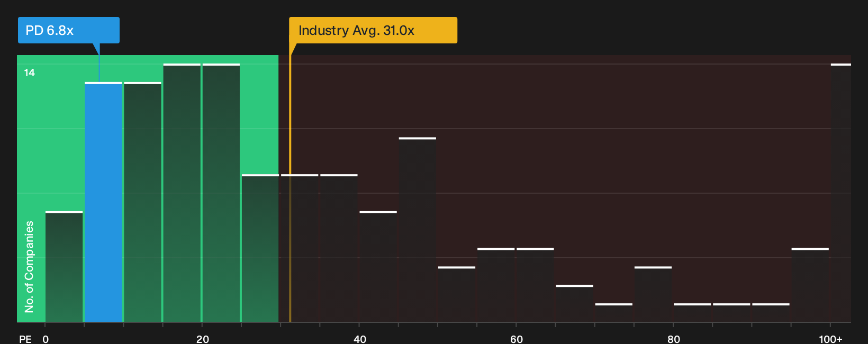Click the 'PE' x-axis title

(x=25, y=339)
